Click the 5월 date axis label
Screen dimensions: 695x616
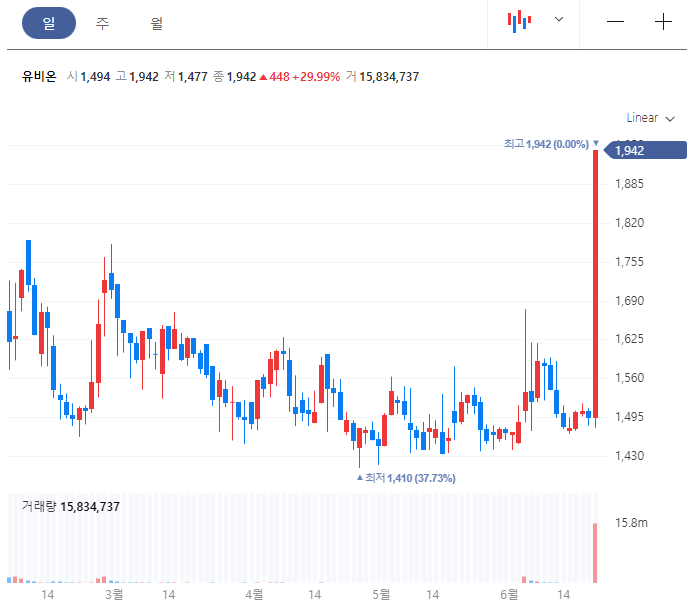[381, 594]
